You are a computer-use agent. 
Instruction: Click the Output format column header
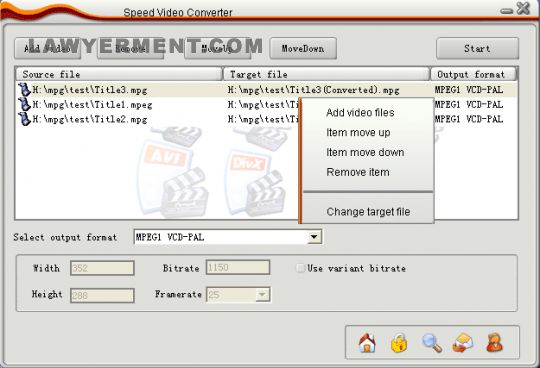(474, 74)
